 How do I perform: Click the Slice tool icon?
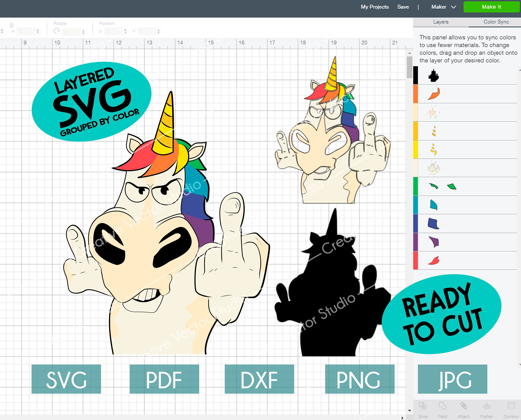(423, 406)
